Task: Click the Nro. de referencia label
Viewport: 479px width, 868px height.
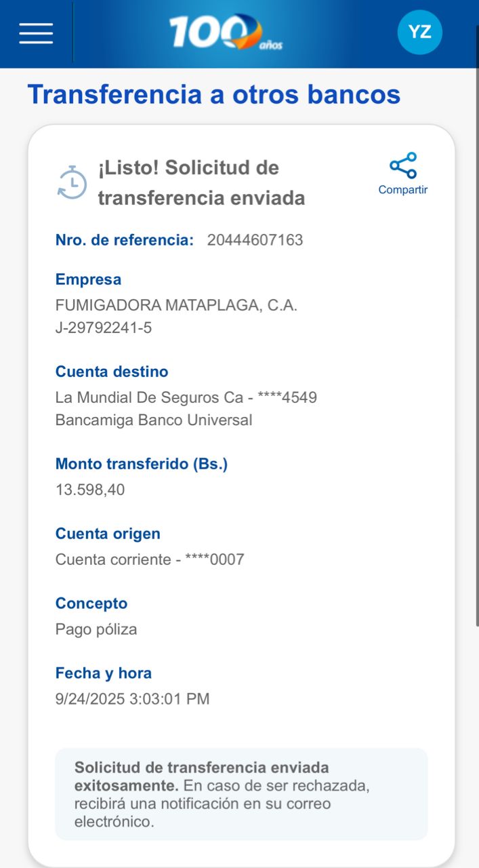Action: tap(125, 240)
